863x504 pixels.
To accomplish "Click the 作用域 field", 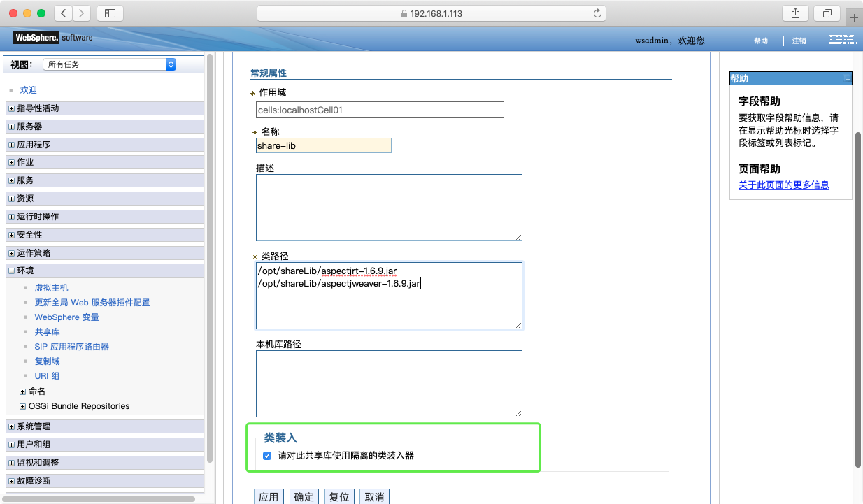I will pos(380,110).
